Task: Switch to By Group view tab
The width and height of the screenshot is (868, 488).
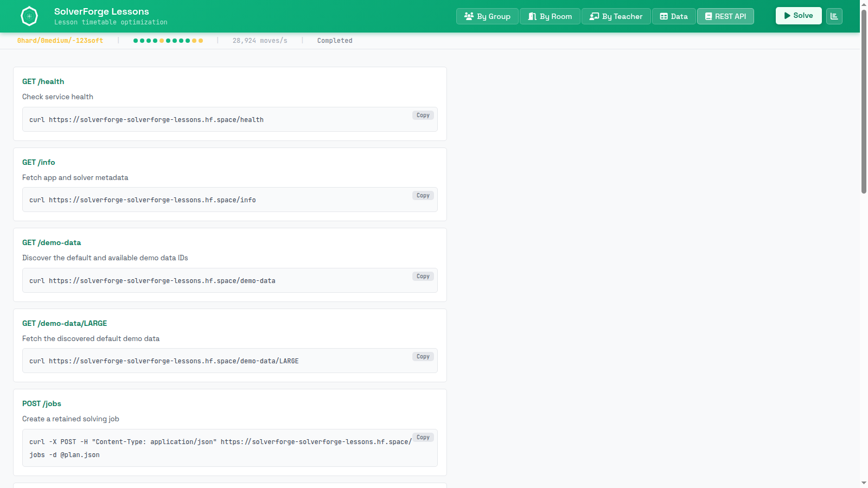Action: pyautogui.click(x=487, y=16)
